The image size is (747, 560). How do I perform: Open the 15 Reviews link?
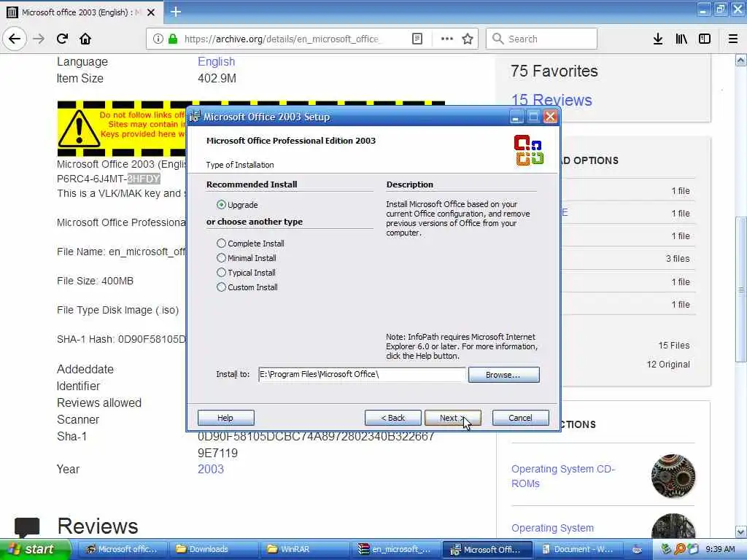point(551,100)
